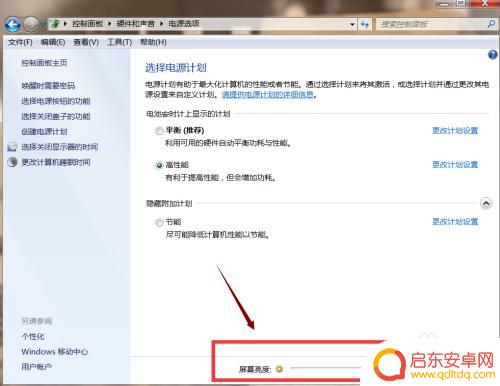Click 电源选项 breadcrumb in address bar
Screen dimensions: 500x386
[184, 24]
